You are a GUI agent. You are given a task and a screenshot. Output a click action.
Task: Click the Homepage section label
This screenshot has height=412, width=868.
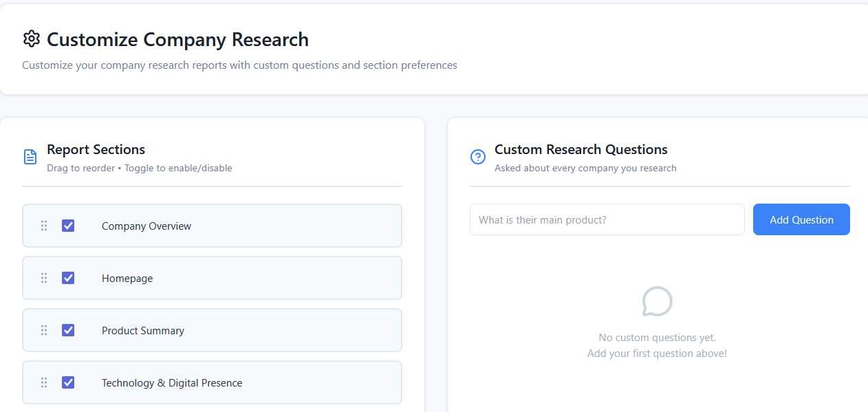(127, 279)
